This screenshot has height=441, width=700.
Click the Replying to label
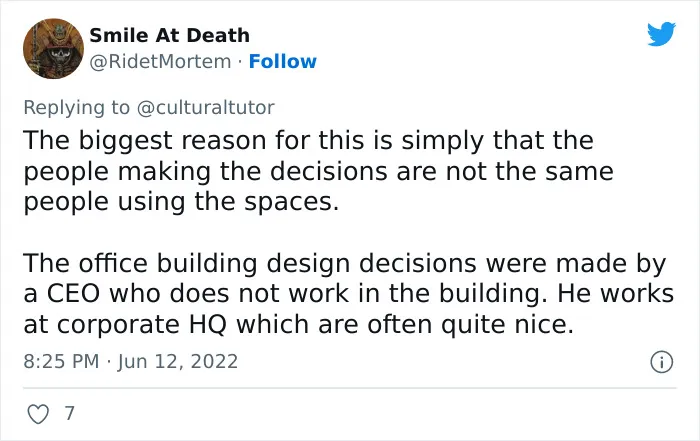(76, 108)
